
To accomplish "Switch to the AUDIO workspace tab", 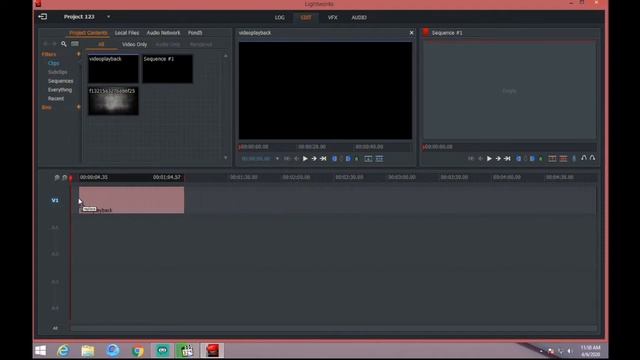I will pyautogui.click(x=359, y=18).
